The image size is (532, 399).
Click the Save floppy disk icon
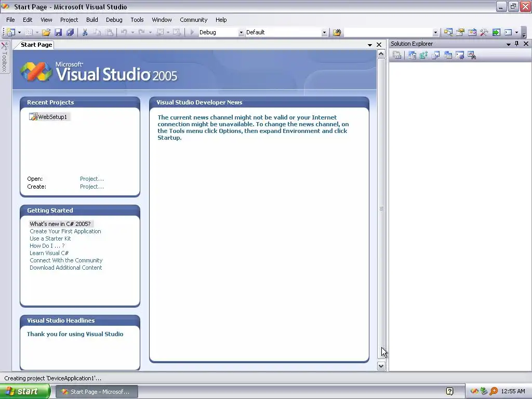(x=58, y=32)
